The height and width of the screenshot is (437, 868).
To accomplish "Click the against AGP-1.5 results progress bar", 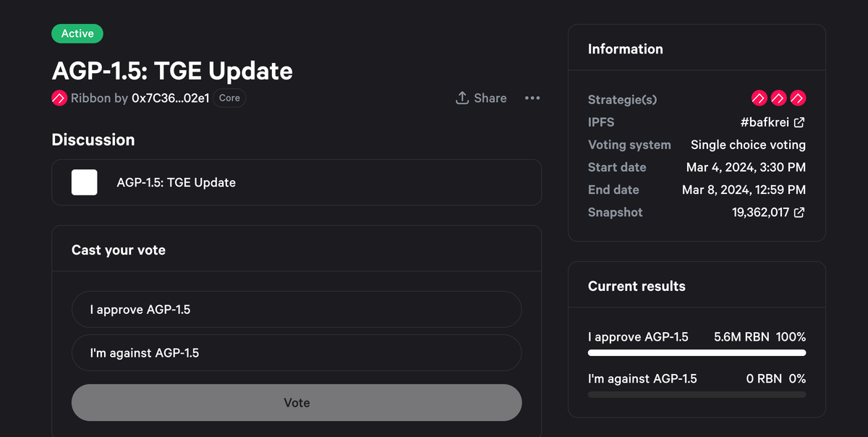I will 697,395.
